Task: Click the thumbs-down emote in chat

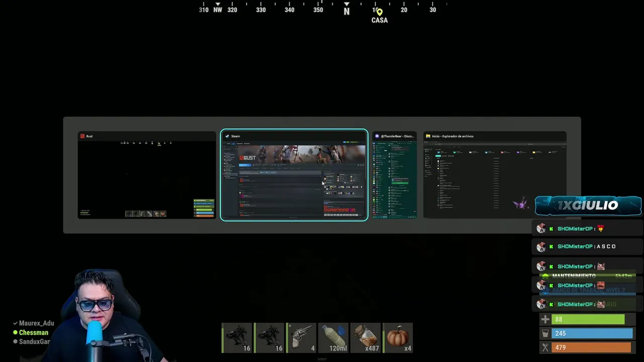Action: (x=600, y=229)
